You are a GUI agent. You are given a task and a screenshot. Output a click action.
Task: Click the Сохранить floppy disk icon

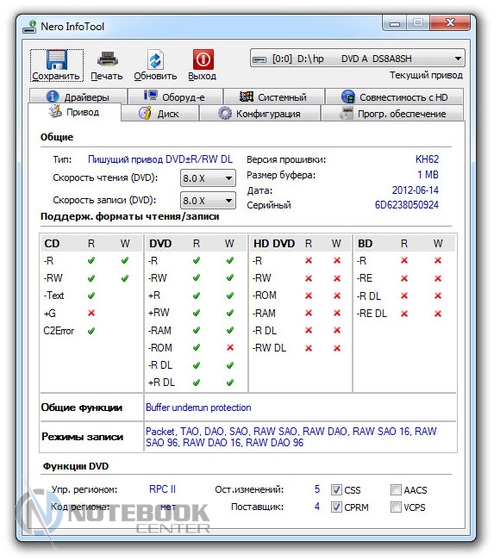click(56, 60)
